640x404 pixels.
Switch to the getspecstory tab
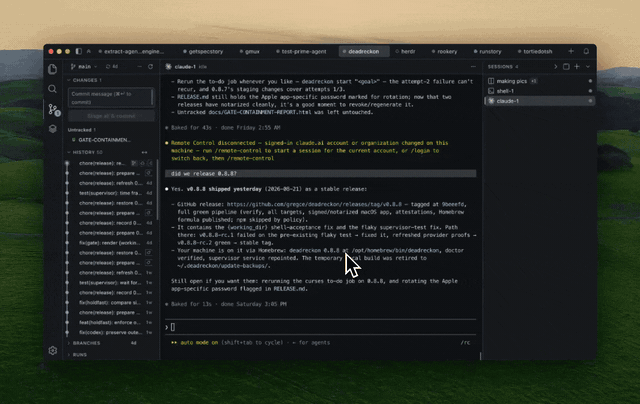coord(203,51)
